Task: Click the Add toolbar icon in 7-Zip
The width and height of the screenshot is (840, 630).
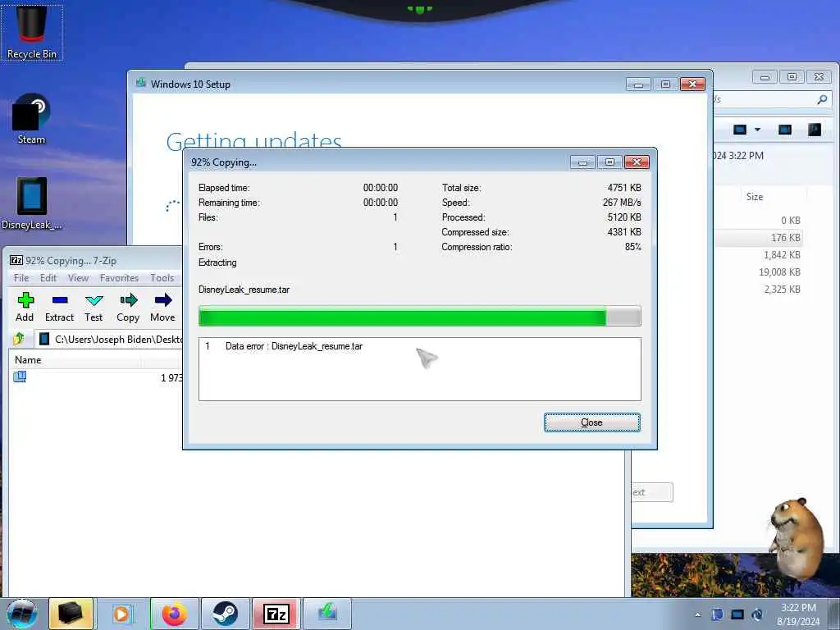Action: tap(25, 307)
